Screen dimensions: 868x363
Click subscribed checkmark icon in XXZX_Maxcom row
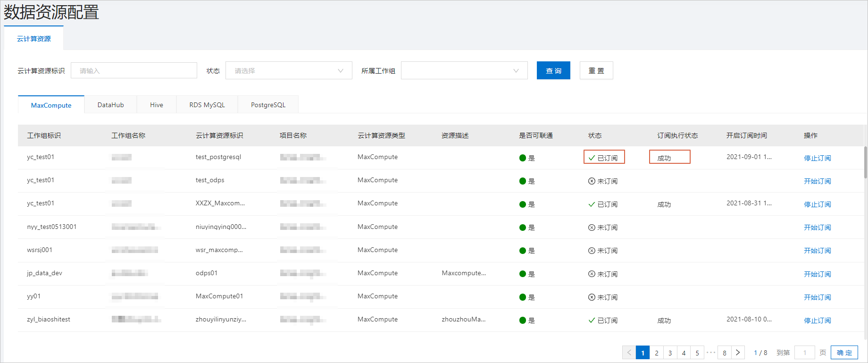pyautogui.click(x=592, y=204)
